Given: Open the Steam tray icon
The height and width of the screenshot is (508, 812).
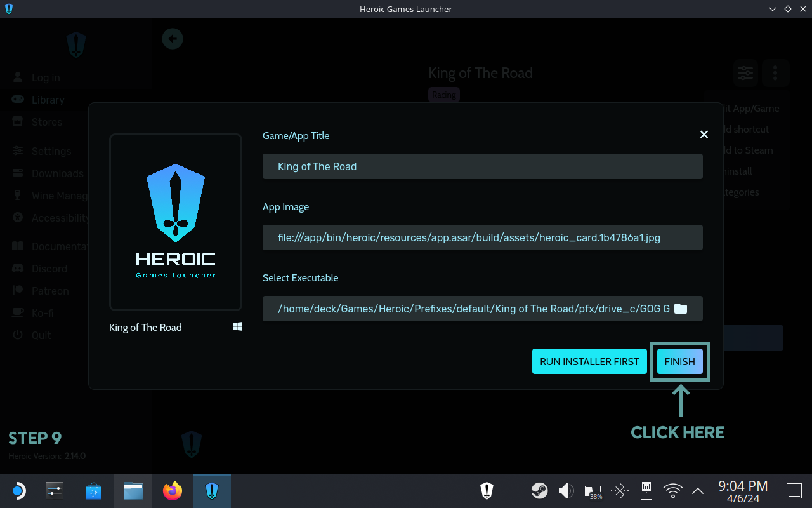Looking at the screenshot, I should 539,491.
